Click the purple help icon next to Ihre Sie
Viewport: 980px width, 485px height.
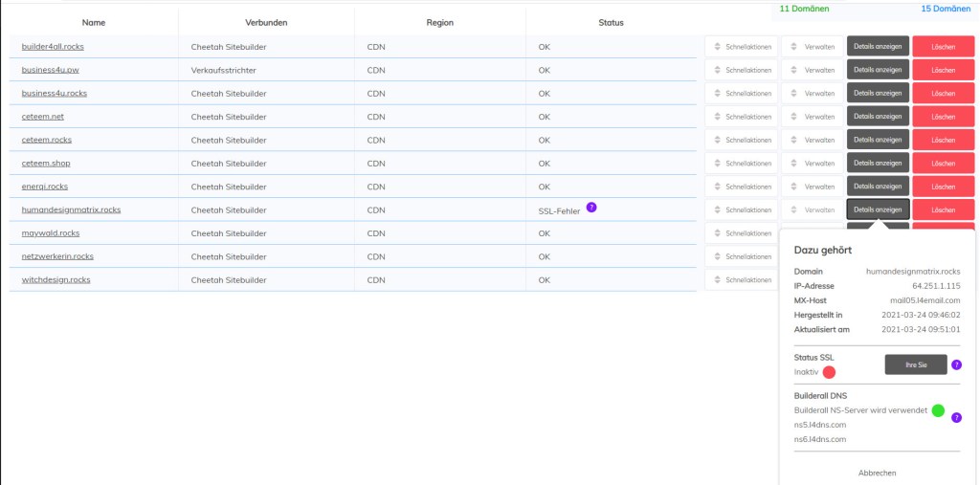956,364
